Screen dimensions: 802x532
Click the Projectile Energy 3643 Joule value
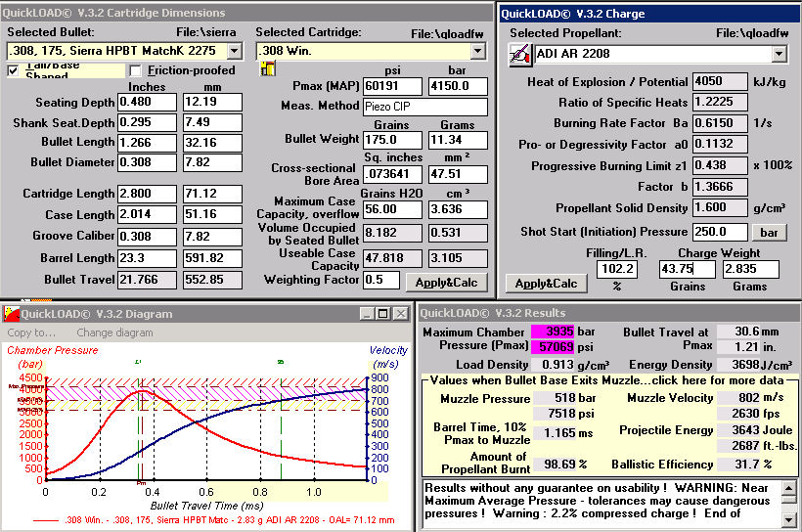point(738,430)
